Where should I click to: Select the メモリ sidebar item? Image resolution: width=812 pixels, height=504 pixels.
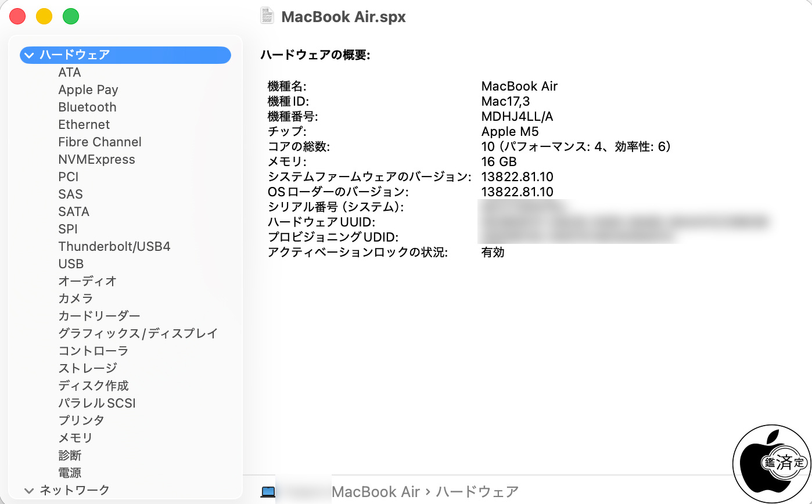(x=75, y=438)
